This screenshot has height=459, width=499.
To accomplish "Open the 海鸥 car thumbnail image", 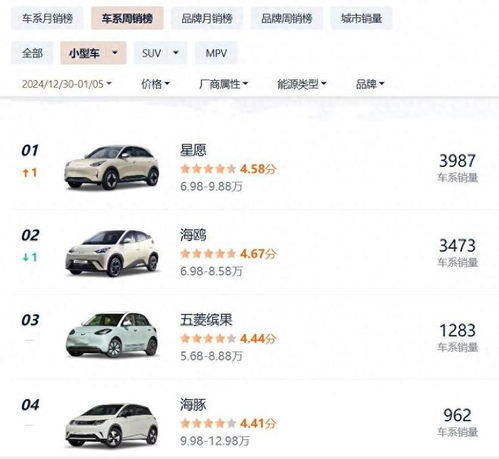I will pos(112,253).
